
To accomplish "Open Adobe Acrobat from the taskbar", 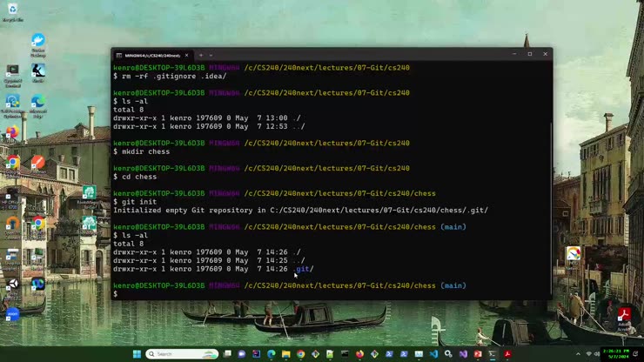I will pyautogui.click(x=507, y=354).
